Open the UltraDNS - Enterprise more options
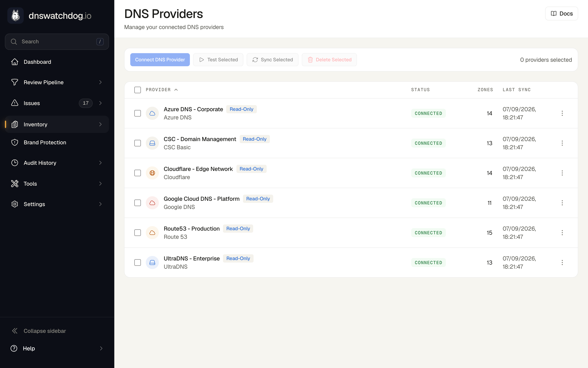The width and height of the screenshot is (588, 368). pos(562,263)
